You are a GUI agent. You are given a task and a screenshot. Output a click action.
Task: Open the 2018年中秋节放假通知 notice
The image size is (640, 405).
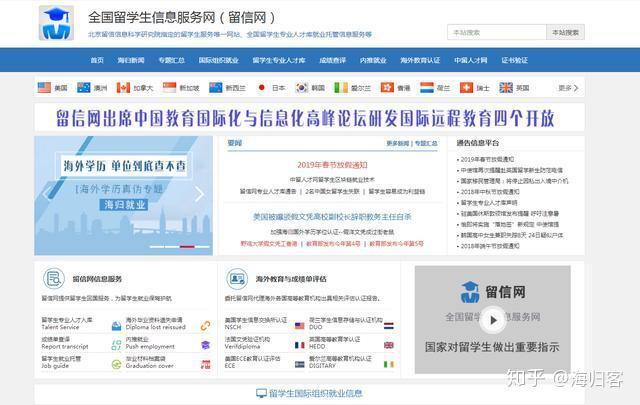tap(490, 192)
